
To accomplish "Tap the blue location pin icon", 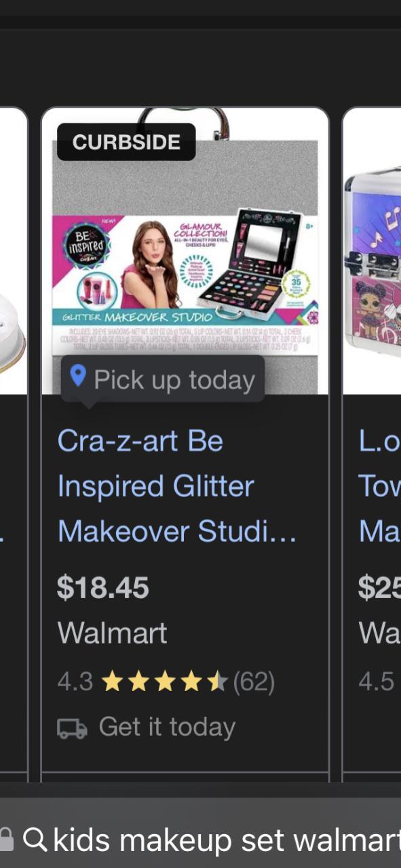I will pyautogui.click(x=78, y=376).
